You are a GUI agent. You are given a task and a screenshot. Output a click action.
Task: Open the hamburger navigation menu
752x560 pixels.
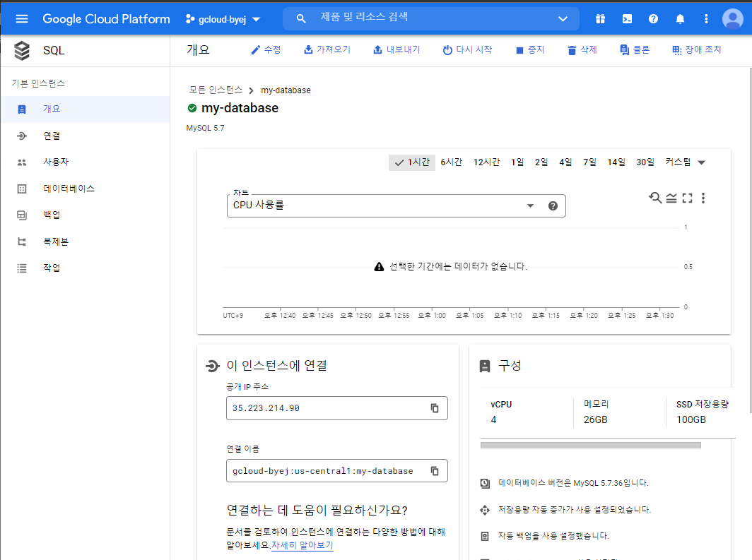point(22,18)
